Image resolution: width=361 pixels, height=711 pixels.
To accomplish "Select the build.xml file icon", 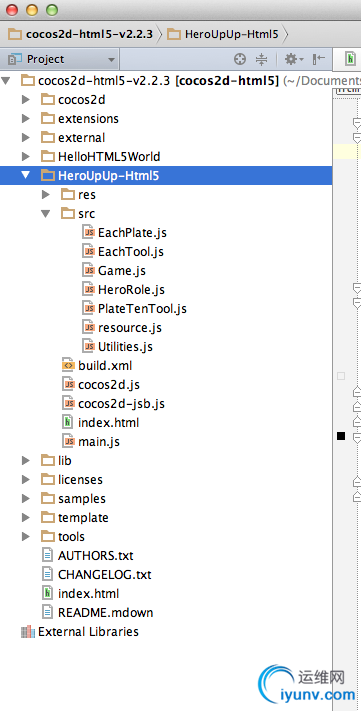I will tap(68, 365).
